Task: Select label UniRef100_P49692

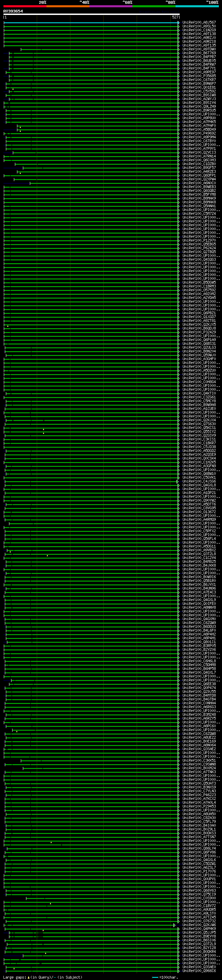Action: click(x=199, y=133)
